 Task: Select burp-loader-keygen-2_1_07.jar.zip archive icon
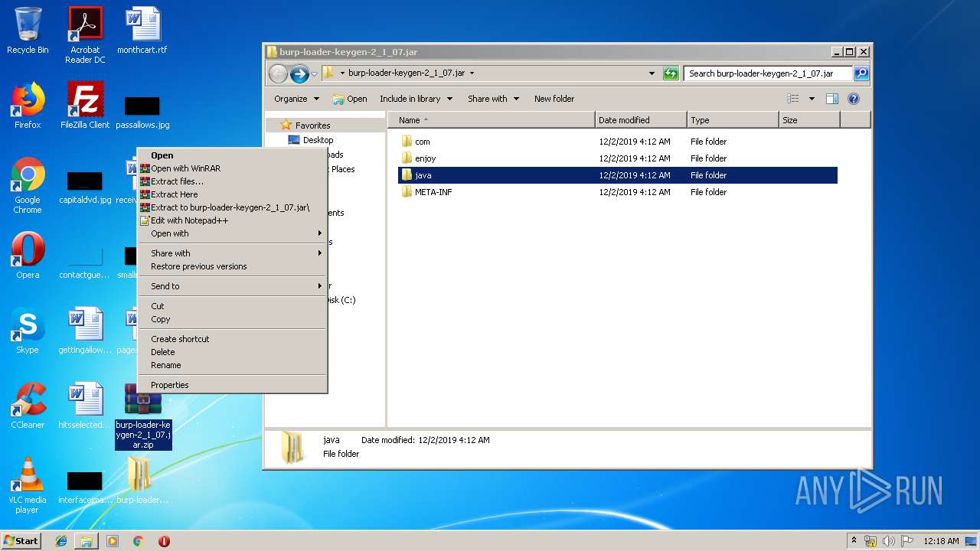coord(143,416)
